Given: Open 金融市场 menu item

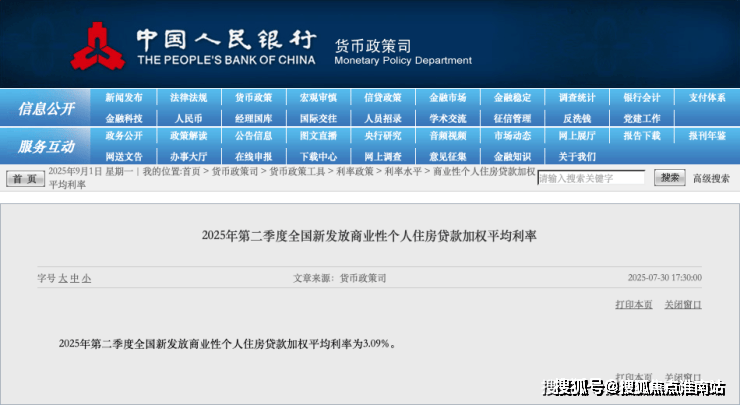Looking at the screenshot, I should point(448,98).
